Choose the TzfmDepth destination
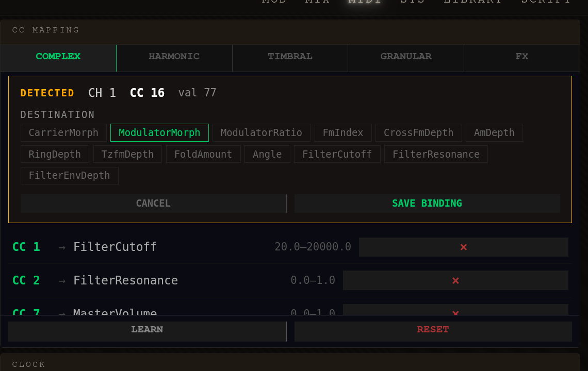Viewport: 588px width, 371px height. coord(127,154)
